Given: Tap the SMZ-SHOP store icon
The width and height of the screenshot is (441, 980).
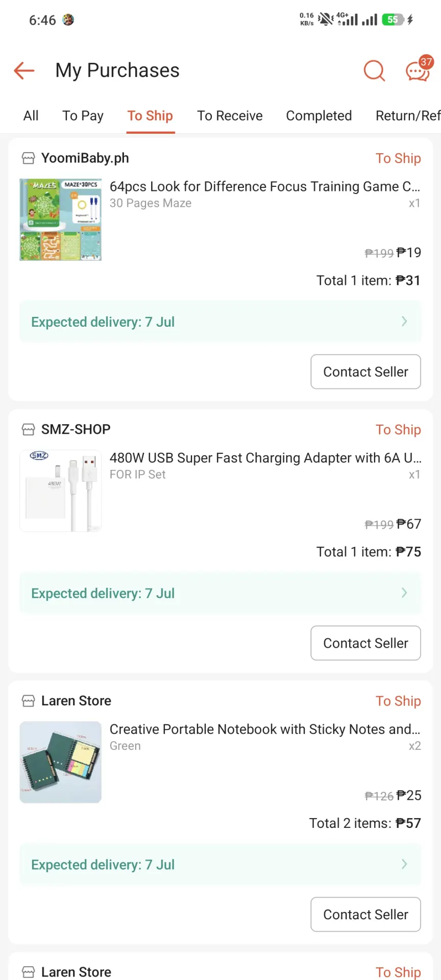Looking at the screenshot, I should (x=29, y=430).
